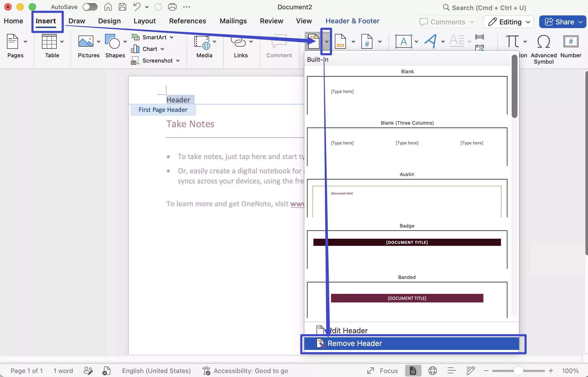The image size is (588, 377).
Task: Select Remove Header menu item
Action: coord(411,343)
